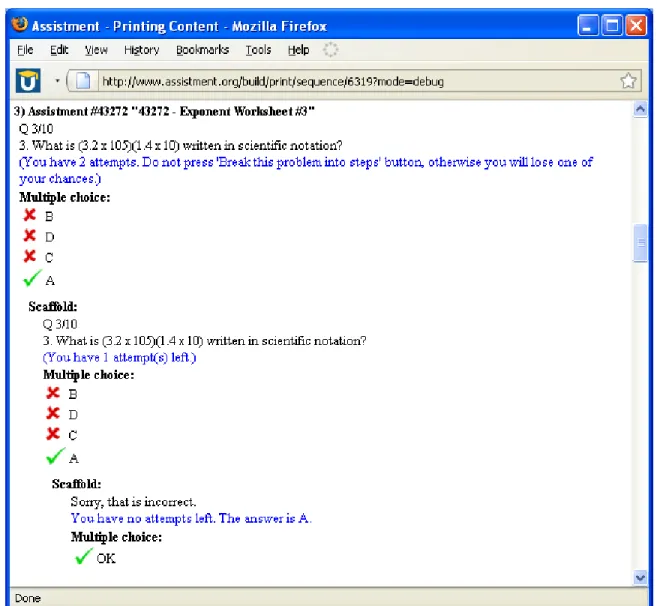Click the 'You have 1 attempt(s) left' text
Image resolution: width=657 pixels, height=606 pixels.
click(119, 357)
